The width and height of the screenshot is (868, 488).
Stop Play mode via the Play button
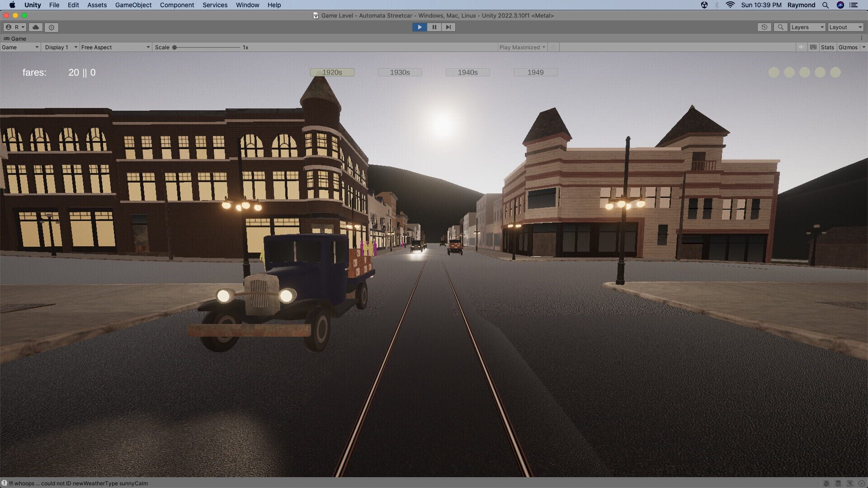click(420, 27)
